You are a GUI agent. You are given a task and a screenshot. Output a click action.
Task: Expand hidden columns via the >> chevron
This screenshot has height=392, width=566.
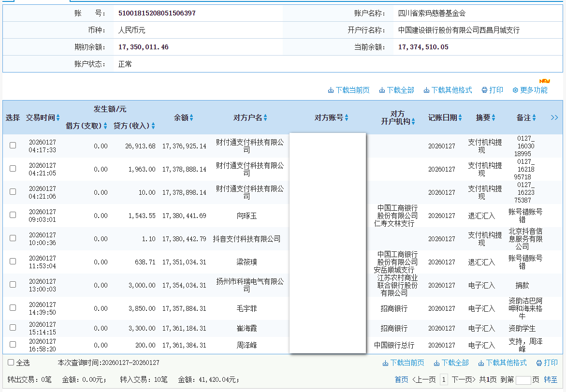pyautogui.click(x=554, y=117)
